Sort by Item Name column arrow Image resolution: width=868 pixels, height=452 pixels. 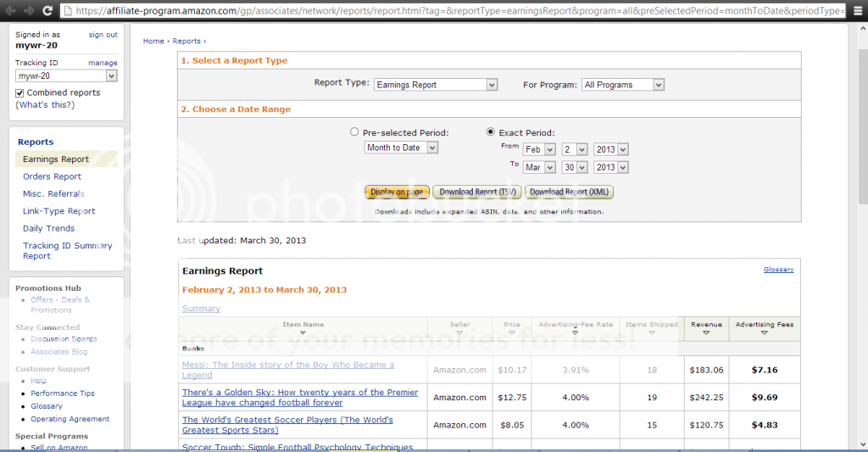pos(303,333)
